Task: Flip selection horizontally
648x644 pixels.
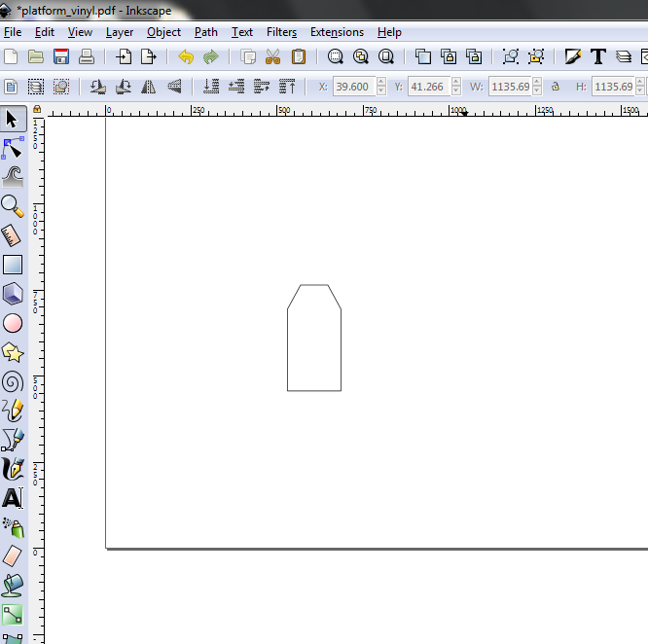Action: click(148, 87)
